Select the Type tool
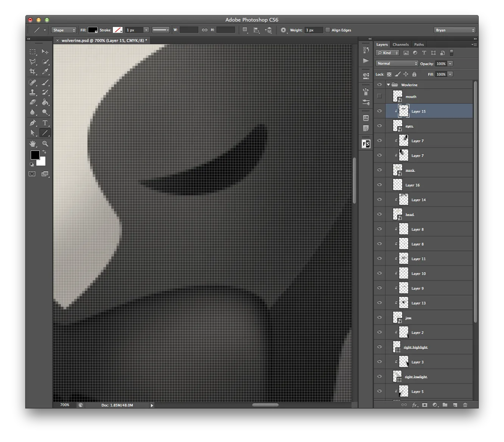 point(45,123)
